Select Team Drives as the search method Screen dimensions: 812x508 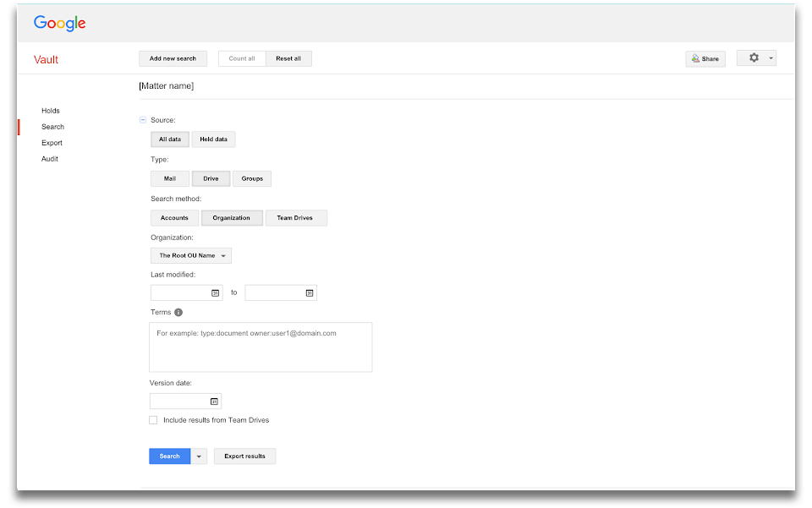click(x=296, y=217)
